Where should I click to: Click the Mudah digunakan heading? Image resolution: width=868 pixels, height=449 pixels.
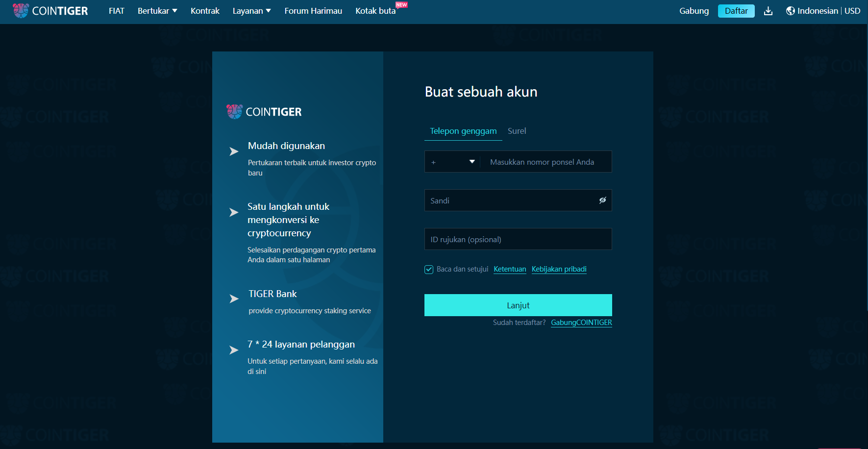[x=286, y=146]
